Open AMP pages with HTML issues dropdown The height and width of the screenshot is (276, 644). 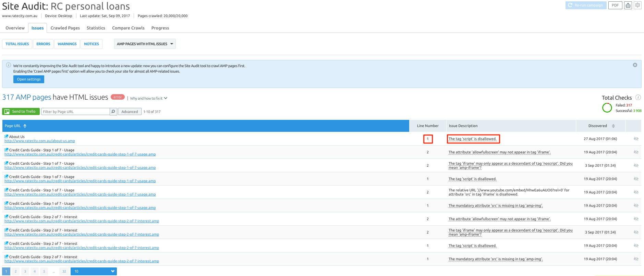pyautogui.click(x=145, y=44)
